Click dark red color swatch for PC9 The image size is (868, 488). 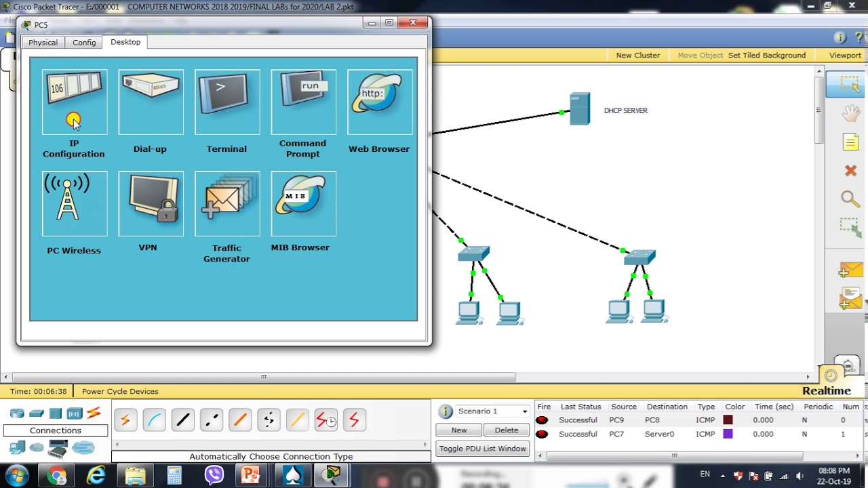click(728, 420)
